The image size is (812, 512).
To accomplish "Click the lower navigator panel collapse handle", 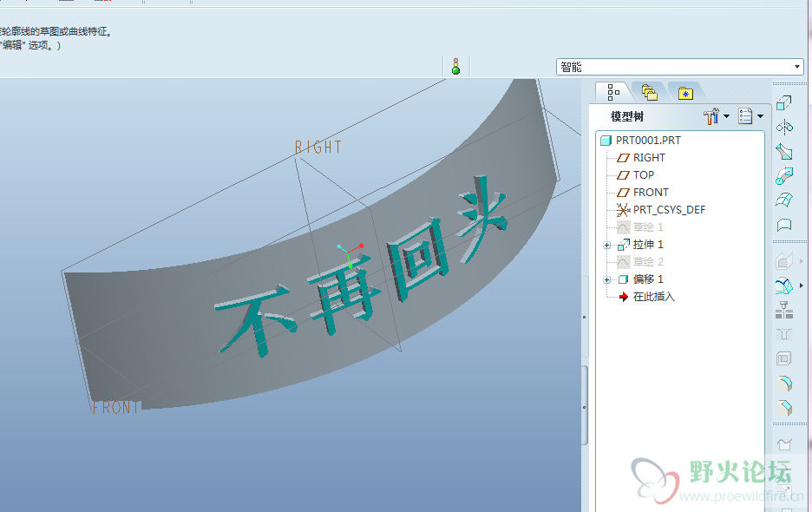I will pos(584,406).
